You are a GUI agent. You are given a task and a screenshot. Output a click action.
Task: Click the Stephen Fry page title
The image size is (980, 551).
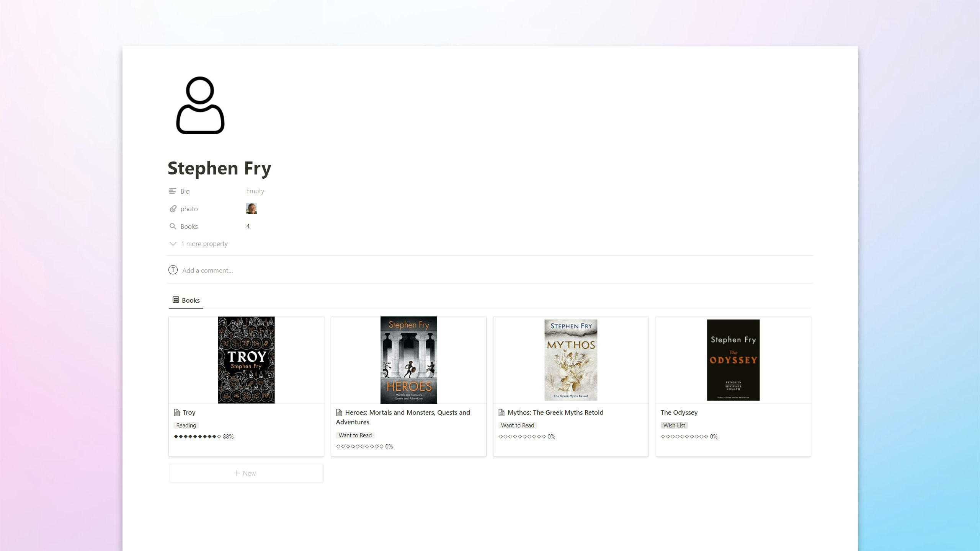(x=219, y=168)
